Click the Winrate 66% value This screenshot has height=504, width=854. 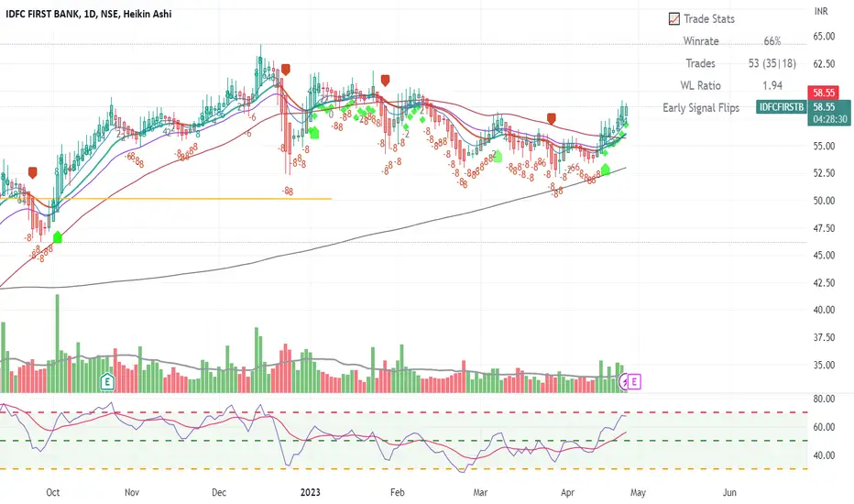772,41
